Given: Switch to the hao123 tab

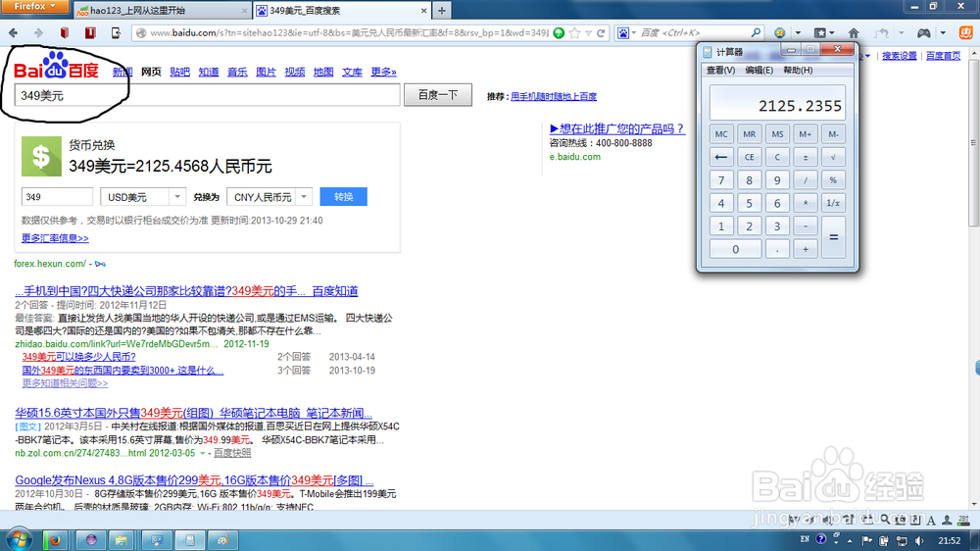Looking at the screenshot, I should (x=162, y=11).
